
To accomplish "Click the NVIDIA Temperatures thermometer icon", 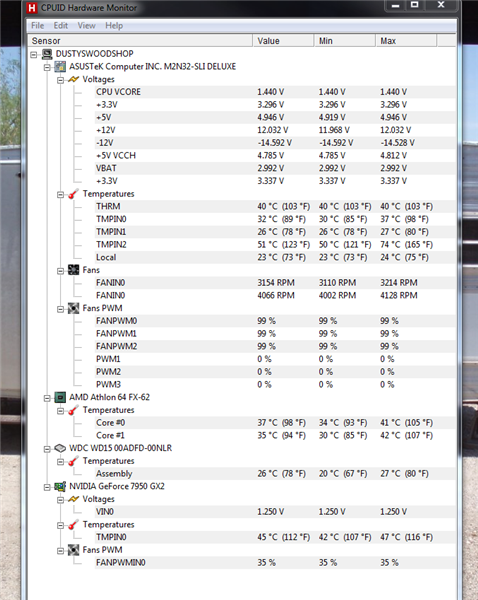I will point(73,525).
